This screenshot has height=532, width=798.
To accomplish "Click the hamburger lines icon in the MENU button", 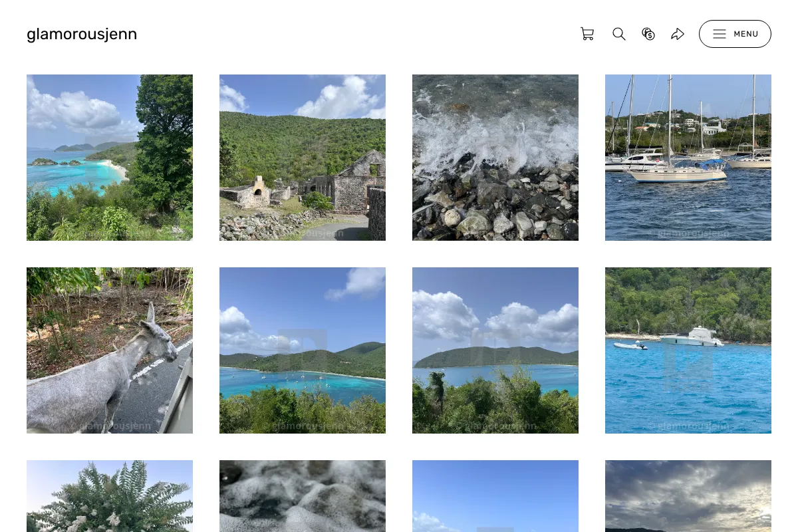I will click(x=720, y=34).
